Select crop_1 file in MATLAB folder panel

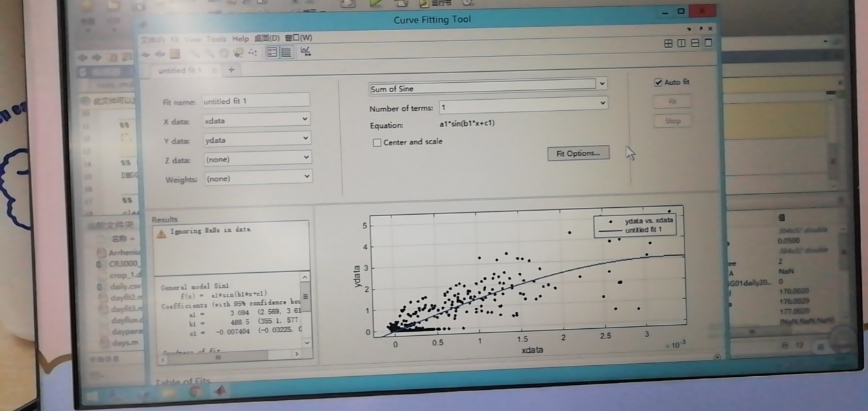[x=125, y=276]
